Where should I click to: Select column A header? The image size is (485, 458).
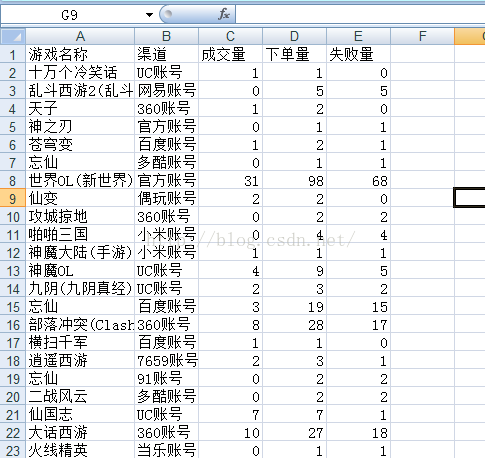[x=80, y=36]
